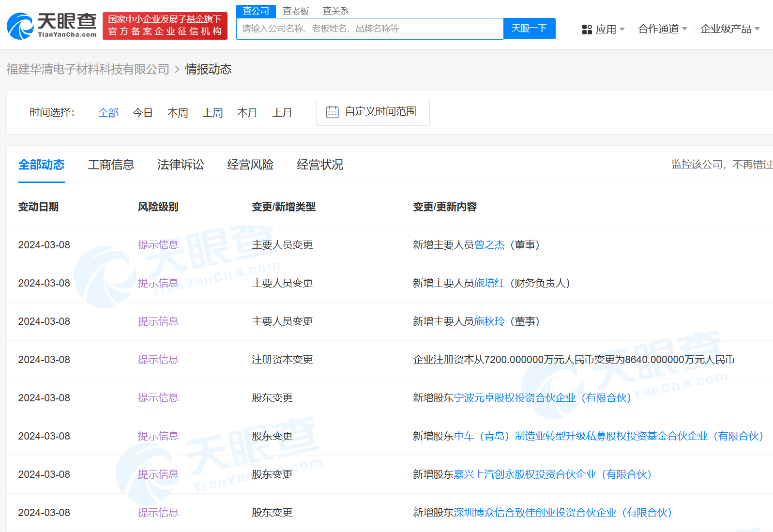Focus the company name search input

pos(370,29)
